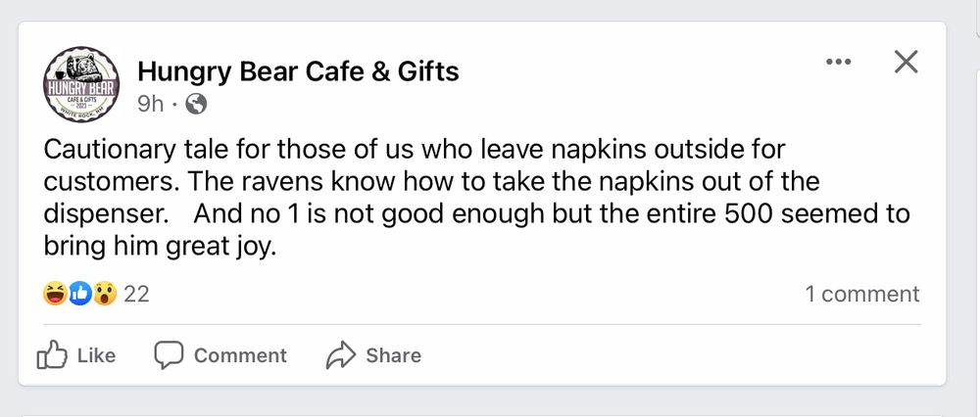Open the 9h post timestamp
Screen dimensions: 980x417
click(x=151, y=104)
